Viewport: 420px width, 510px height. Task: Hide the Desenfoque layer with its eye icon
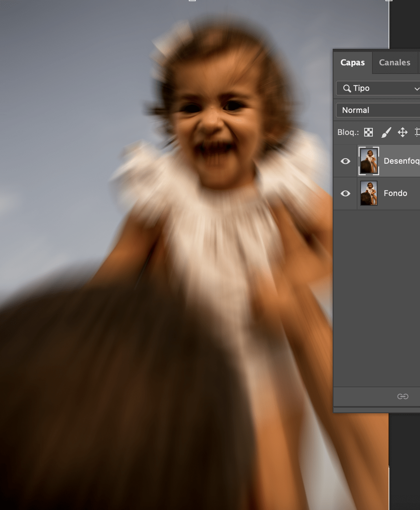tap(345, 161)
